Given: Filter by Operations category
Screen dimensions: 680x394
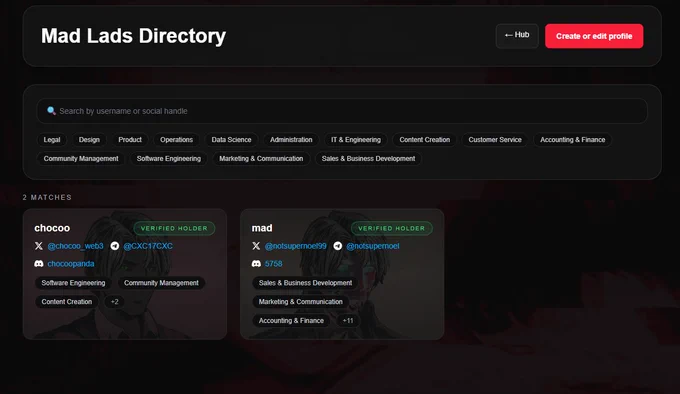Looking at the screenshot, I should click(176, 140).
